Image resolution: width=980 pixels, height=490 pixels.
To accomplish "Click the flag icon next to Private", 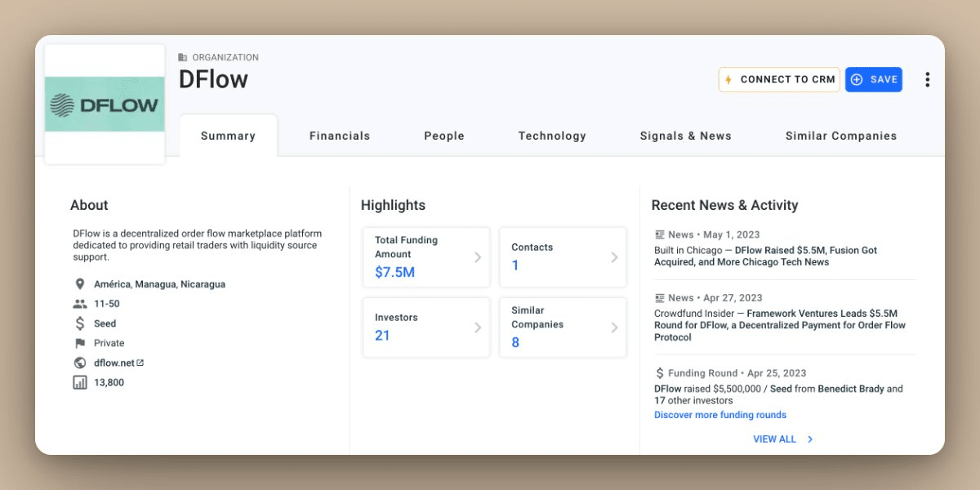I will click(79, 343).
